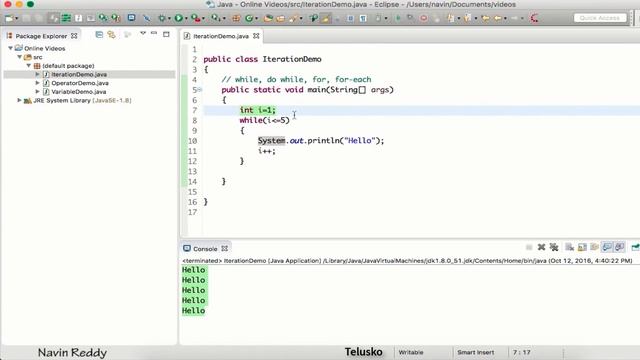640x360 pixels.
Task: Click the Last Edit Location arrow icon
Action: coord(485,18)
